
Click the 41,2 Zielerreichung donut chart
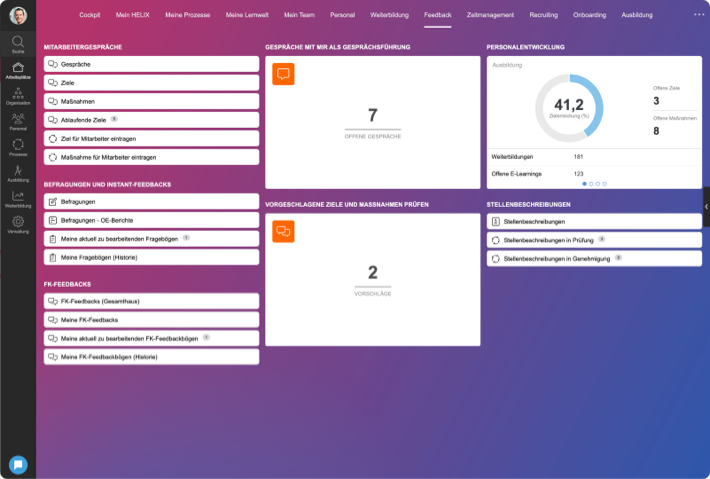click(x=569, y=108)
